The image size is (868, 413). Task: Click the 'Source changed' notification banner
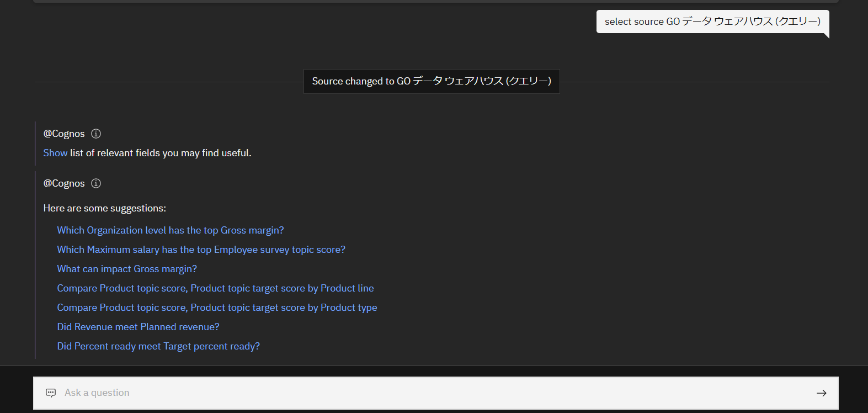pos(432,81)
